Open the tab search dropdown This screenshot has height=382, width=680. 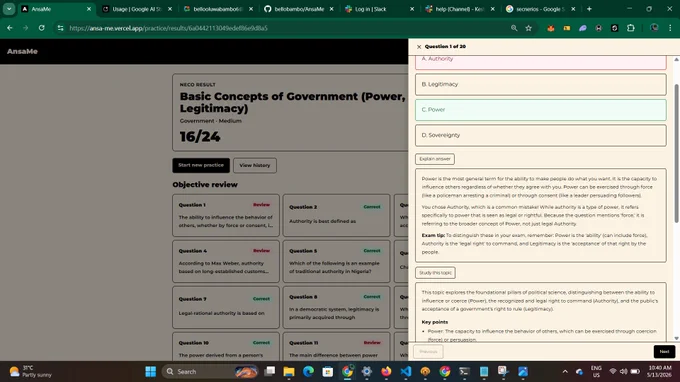pos(9,9)
